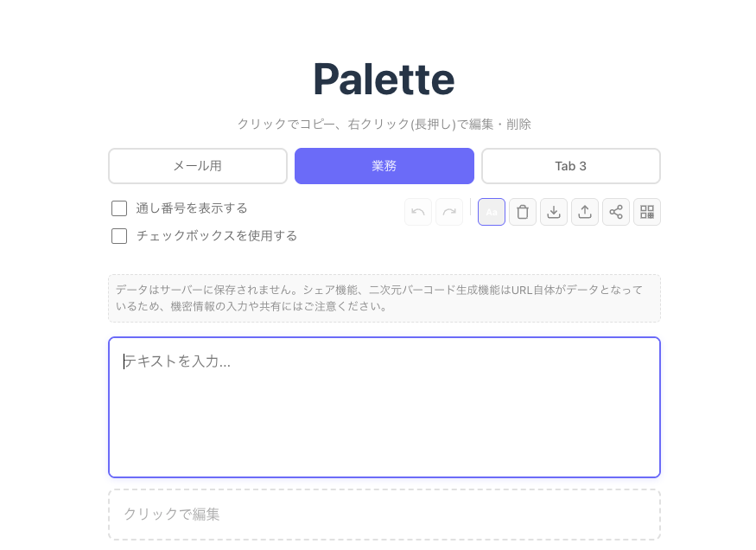Click the bordered text editor card

click(384, 406)
